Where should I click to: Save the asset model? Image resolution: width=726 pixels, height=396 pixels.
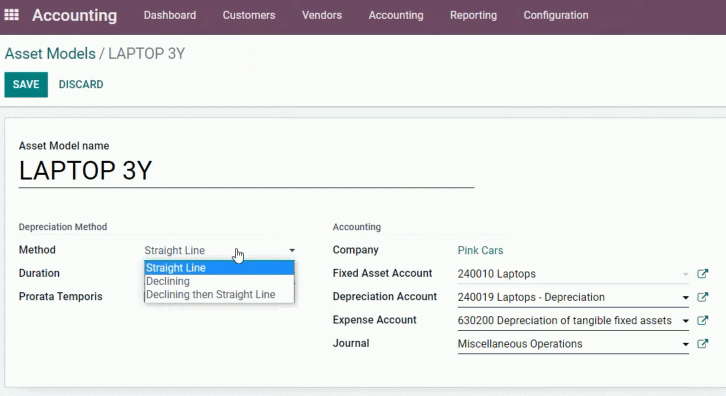[x=26, y=84]
